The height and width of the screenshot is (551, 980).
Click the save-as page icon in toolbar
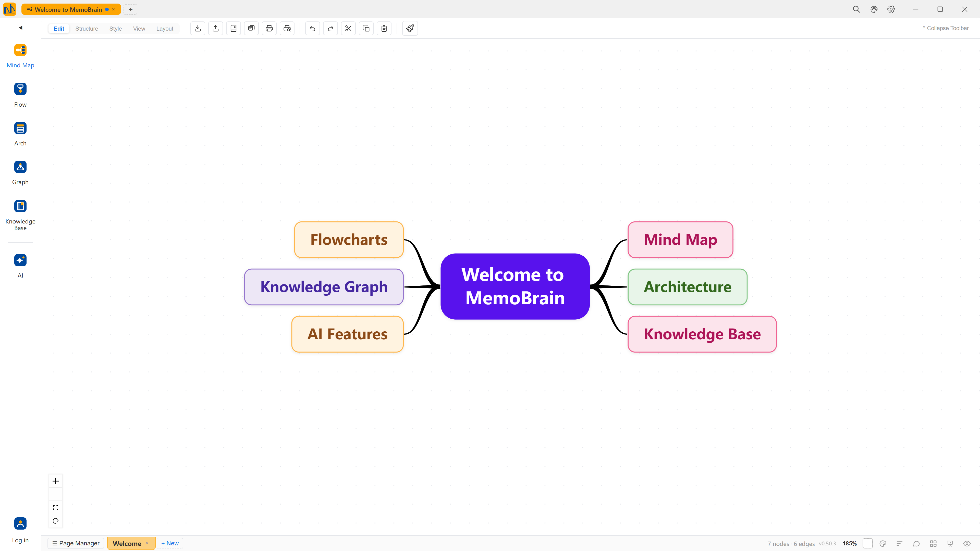[234, 29]
